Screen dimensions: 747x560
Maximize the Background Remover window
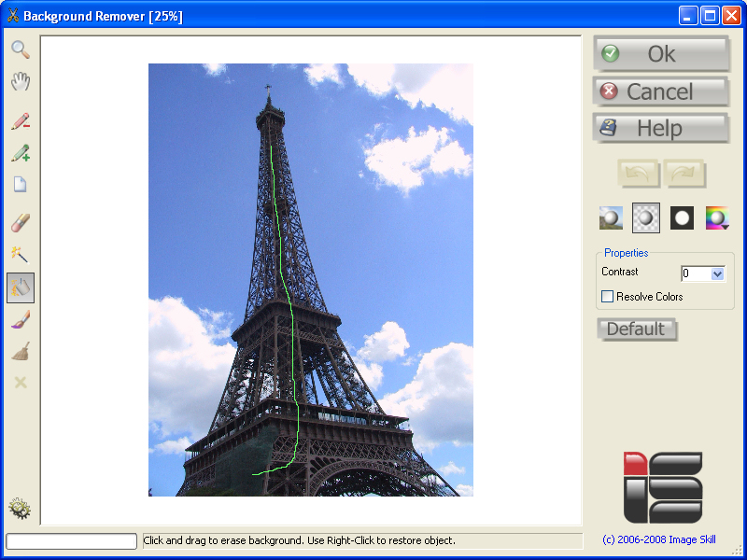click(x=710, y=15)
